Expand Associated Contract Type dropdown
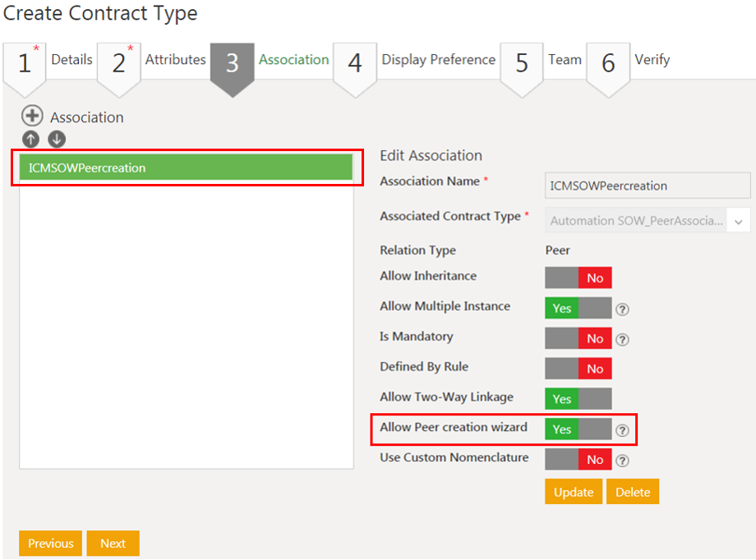756x560 pixels. [x=738, y=221]
